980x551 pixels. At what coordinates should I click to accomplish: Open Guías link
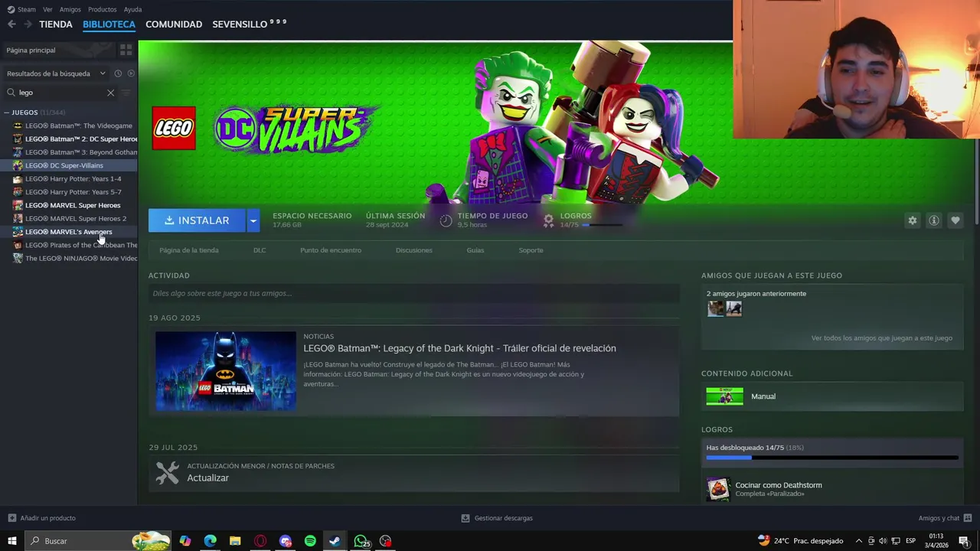pyautogui.click(x=475, y=250)
